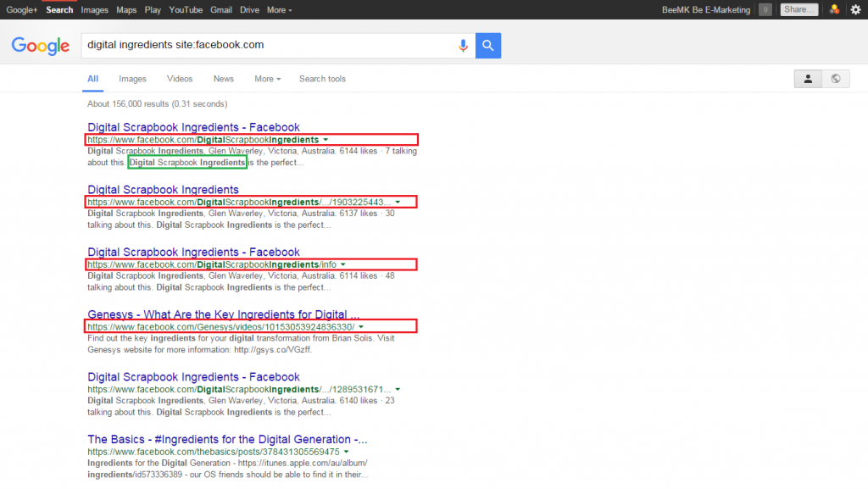Expand the More dropdown under search box

tap(267, 79)
